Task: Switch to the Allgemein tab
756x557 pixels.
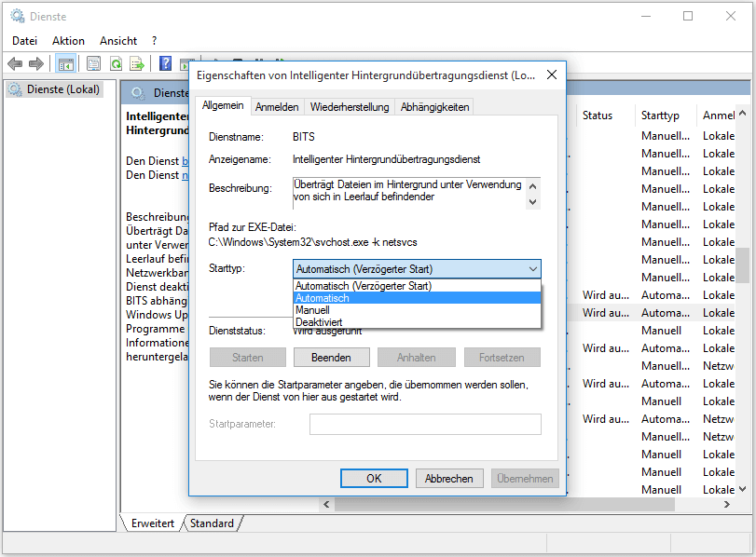Action: pos(223,105)
